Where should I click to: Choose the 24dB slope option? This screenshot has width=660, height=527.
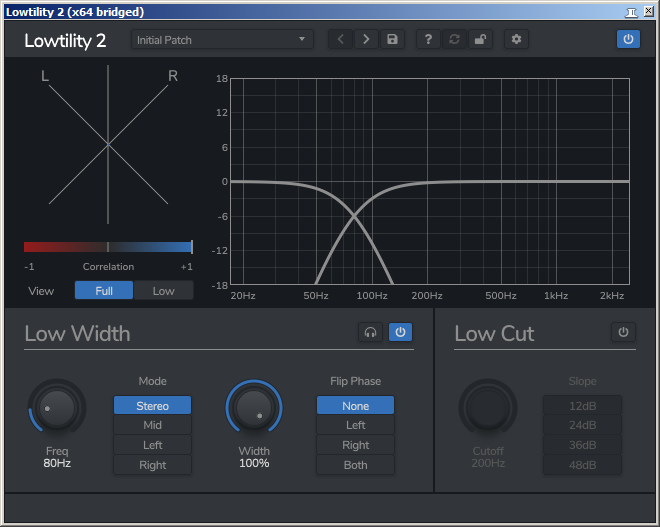click(583, 425)
